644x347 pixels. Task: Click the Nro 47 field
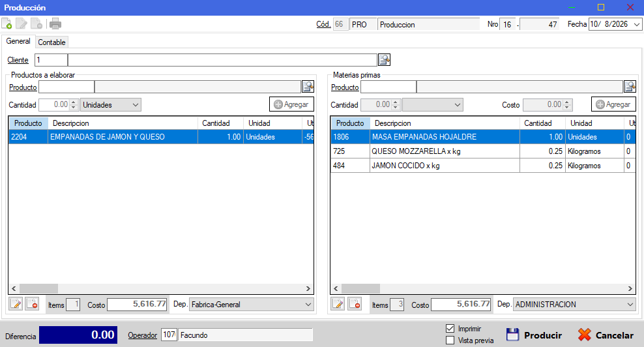coord(540,24)
